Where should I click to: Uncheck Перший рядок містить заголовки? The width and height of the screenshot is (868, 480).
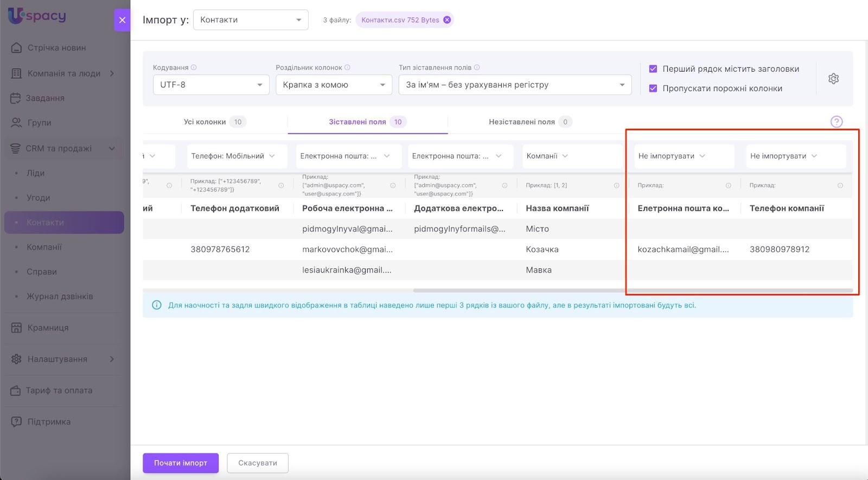[x=653, y=69]
